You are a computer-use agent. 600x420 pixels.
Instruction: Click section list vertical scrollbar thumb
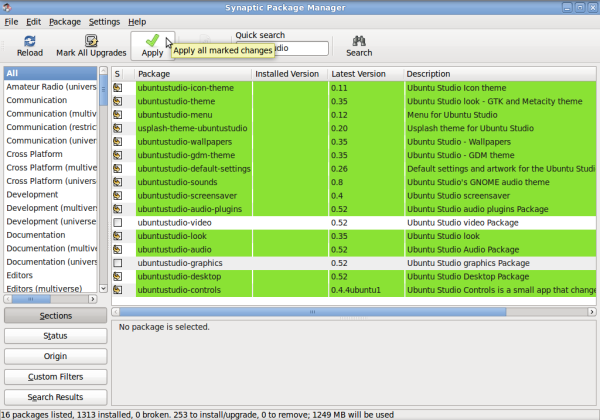coord(103,90)
